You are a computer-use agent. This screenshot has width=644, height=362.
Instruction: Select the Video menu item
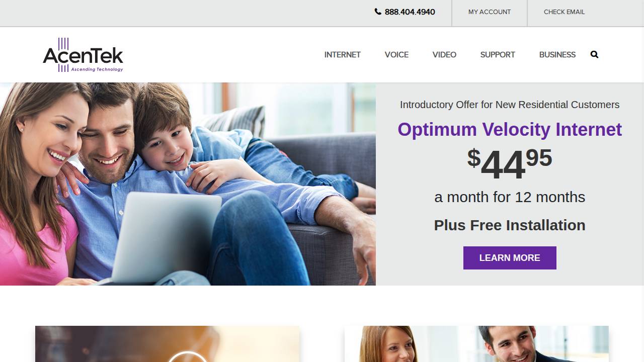444,54
